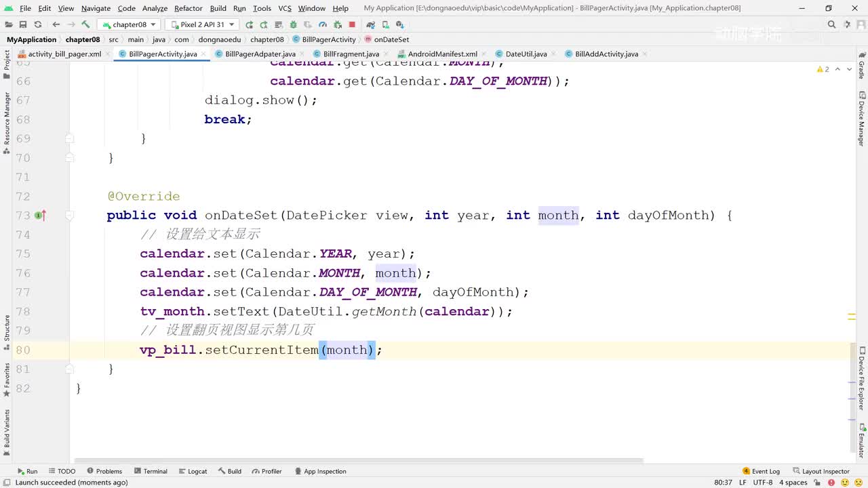
Task: Toggle the Emulator tool window
Action: [x=861, y=441]
